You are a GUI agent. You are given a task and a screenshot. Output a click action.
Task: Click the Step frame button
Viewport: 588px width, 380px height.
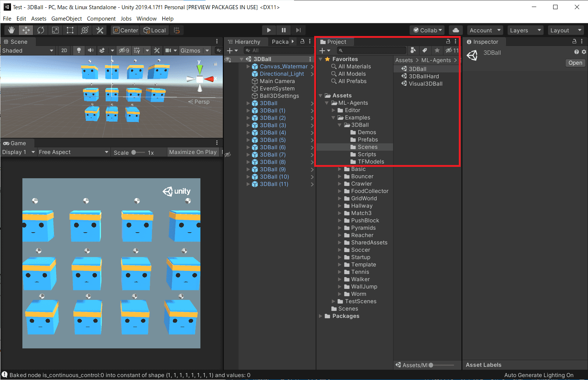point(298,30)
